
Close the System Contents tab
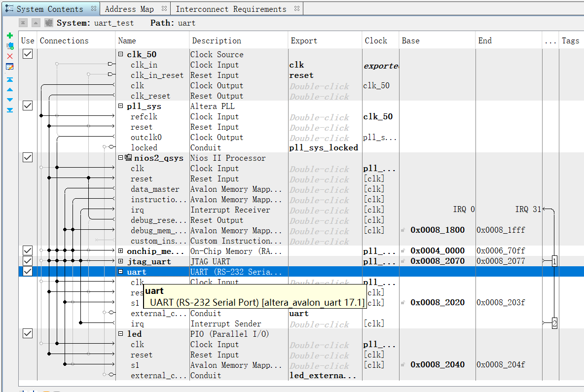coord(94,8)
